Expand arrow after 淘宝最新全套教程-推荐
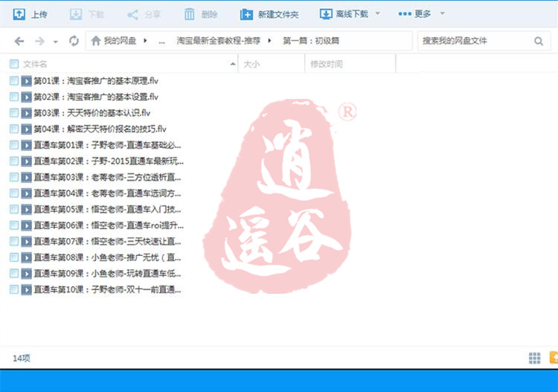 pos(269,41)
